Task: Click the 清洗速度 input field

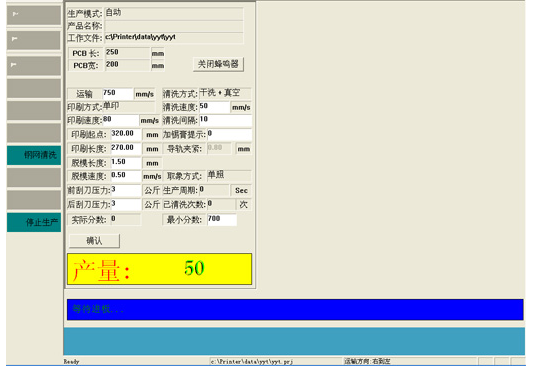Action: coord(214,107)
